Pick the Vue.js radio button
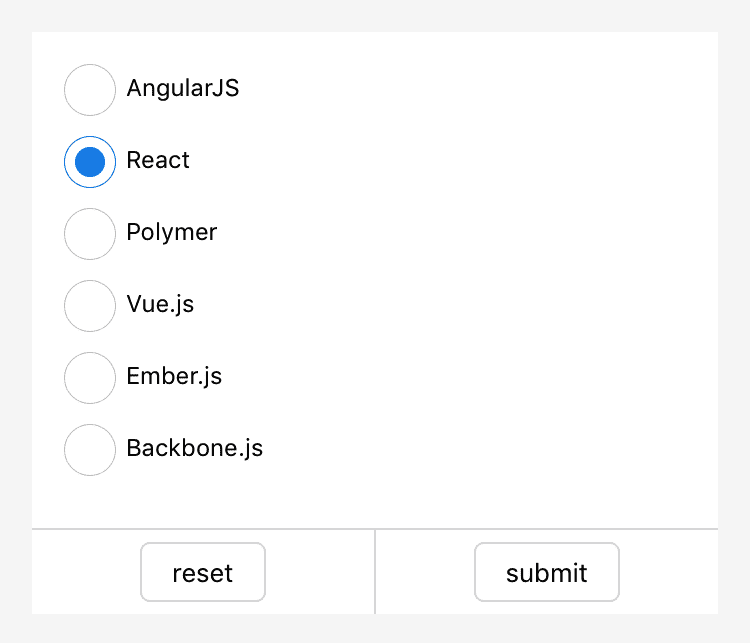 90,306
